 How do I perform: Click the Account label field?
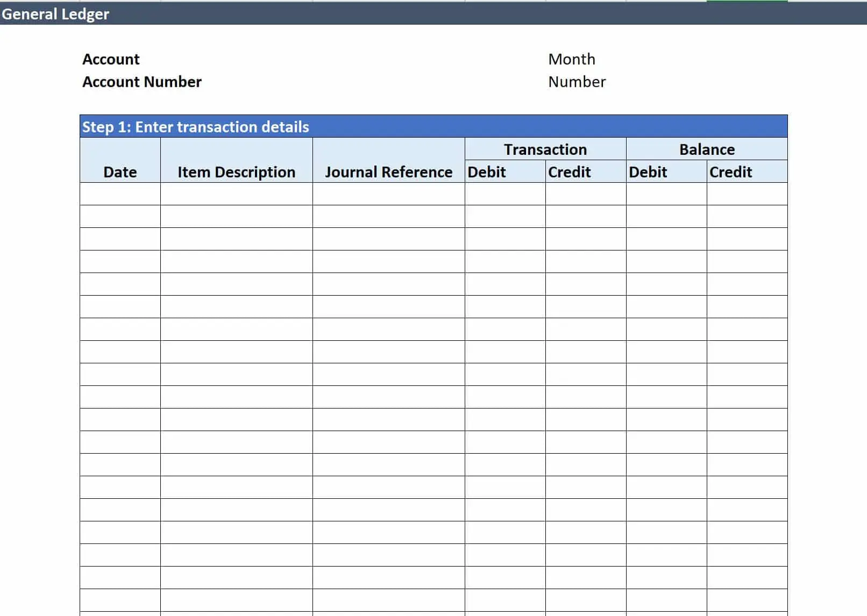click(111, 59)
